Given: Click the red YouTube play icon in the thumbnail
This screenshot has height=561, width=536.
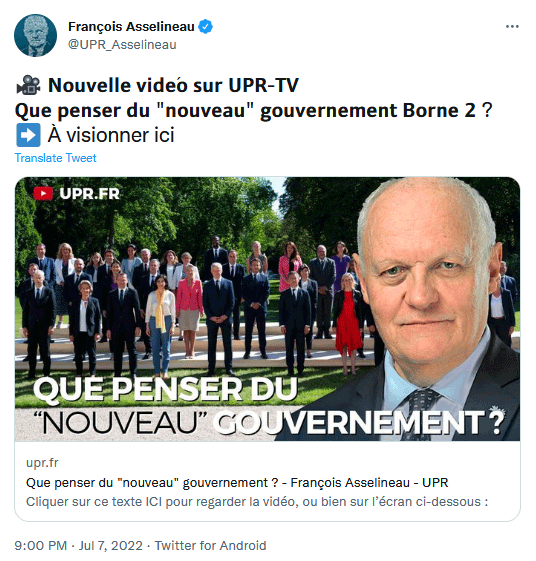Looking at the screenshot, I should pos(43,194).
